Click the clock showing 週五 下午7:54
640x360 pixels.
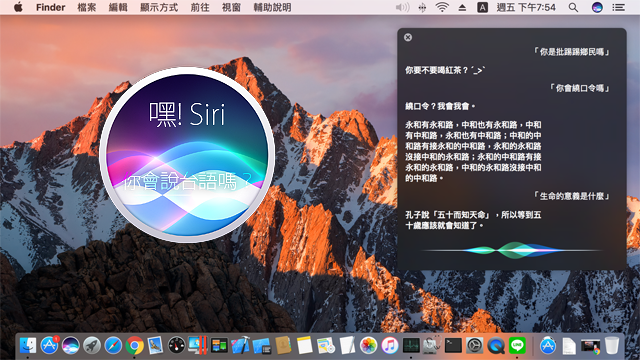(526, 7)
